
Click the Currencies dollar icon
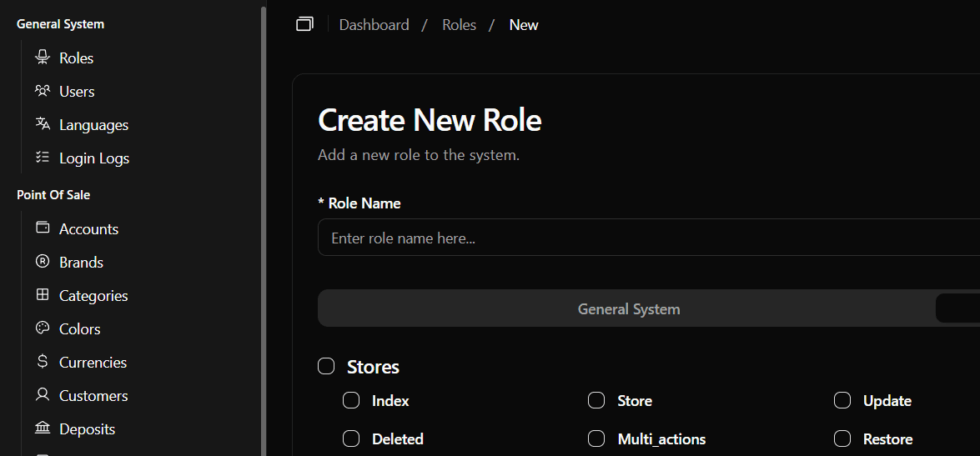(43, 362)
